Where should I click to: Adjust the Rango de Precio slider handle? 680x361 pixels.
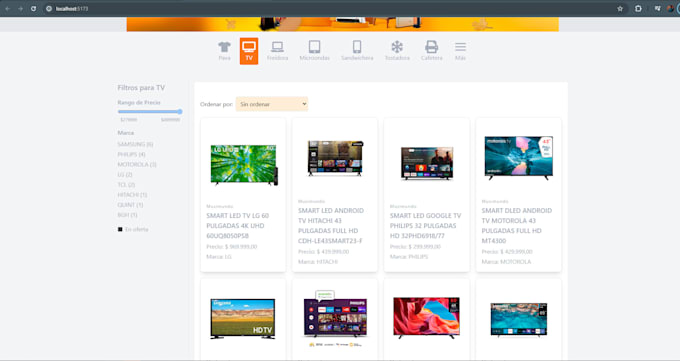180,112
